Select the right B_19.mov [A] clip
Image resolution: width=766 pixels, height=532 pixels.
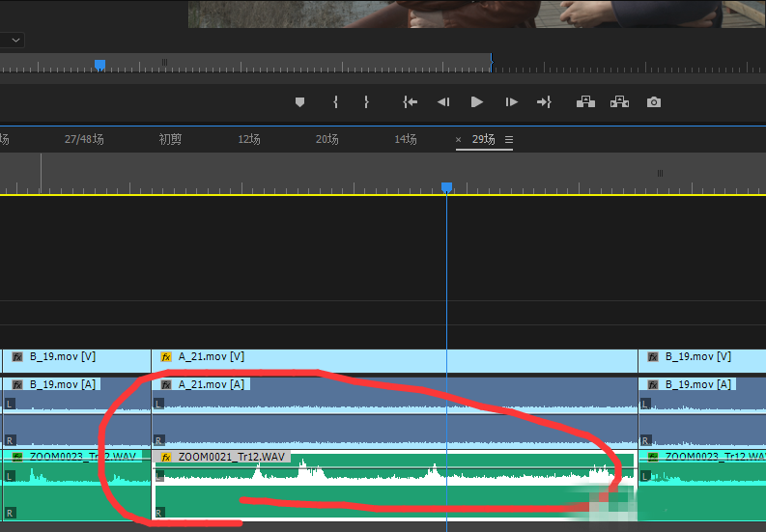[x=702, y=413]
